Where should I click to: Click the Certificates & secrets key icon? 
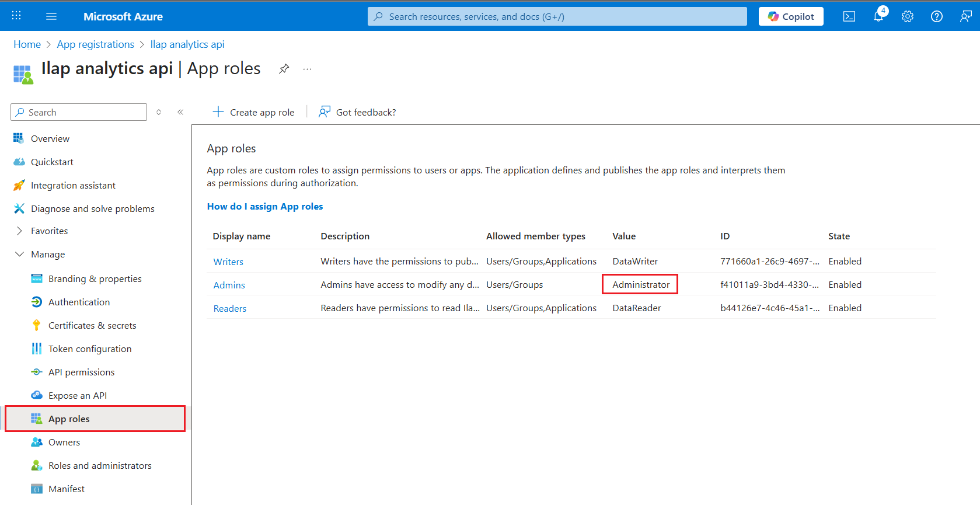click(x=37, y=325)
